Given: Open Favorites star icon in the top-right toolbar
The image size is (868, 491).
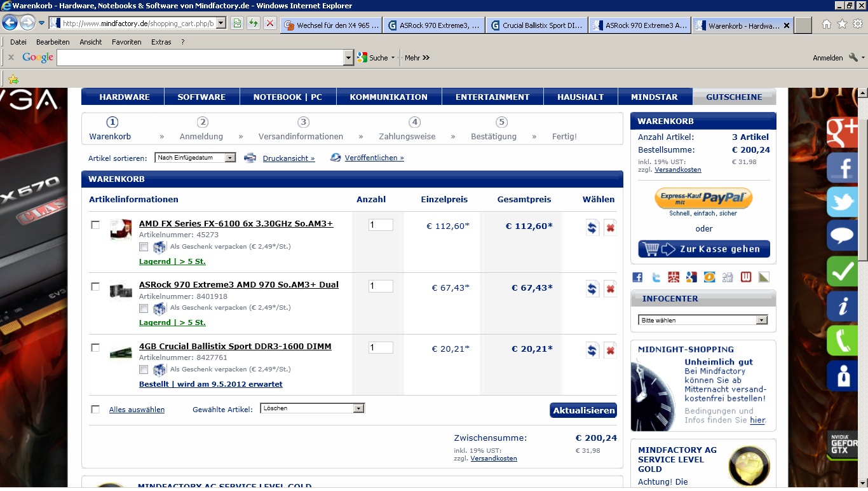Looking at the screenshot, I should pos(842,24).
